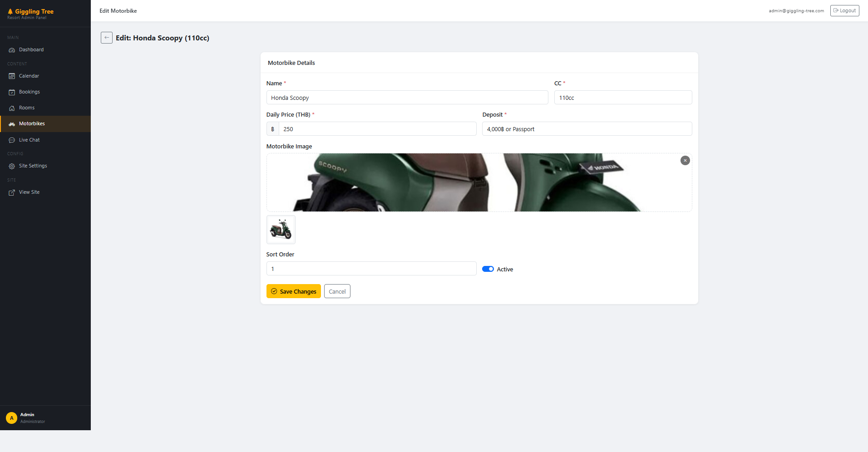Screen dimensions: 868x452
Task: Click the Calendar icon in sidebar
Action: [12, 76]
